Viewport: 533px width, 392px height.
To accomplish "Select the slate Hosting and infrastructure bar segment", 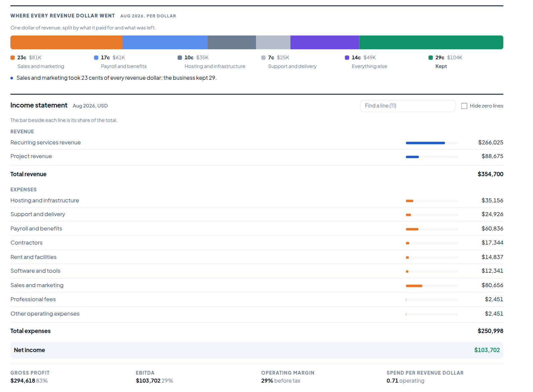I will click(x=231, y=43).
